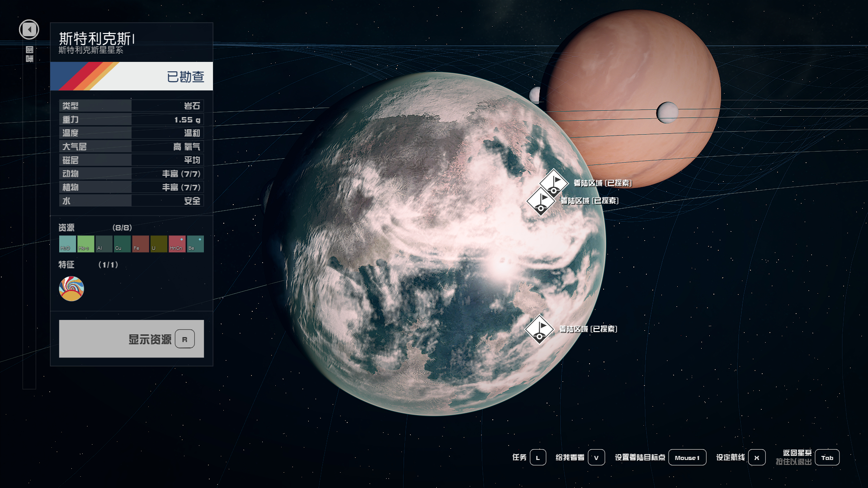Image resolution: width=868 pixels, height=488 pixels.
Task: Select the HnCn resource tile
Action: click(177, 244)
